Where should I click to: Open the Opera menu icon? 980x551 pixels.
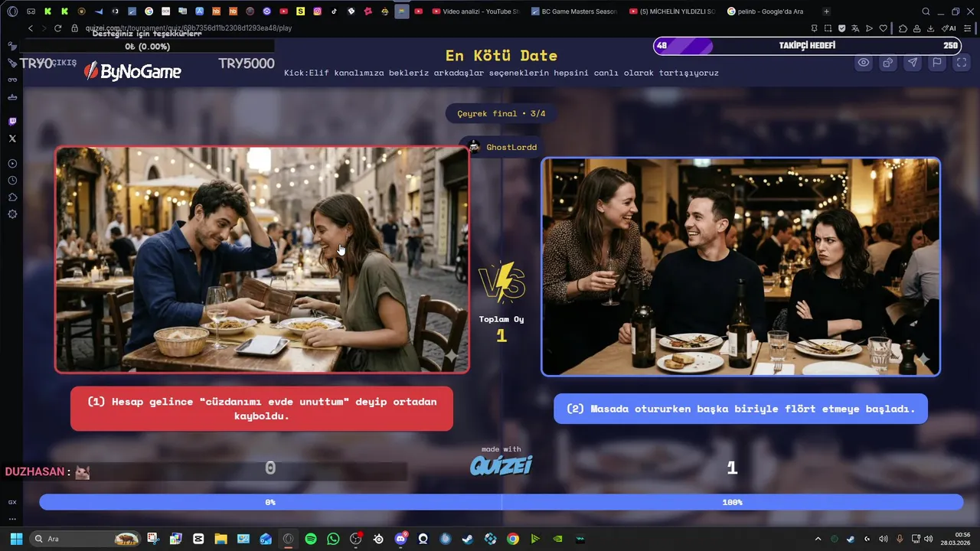point(12,11)
